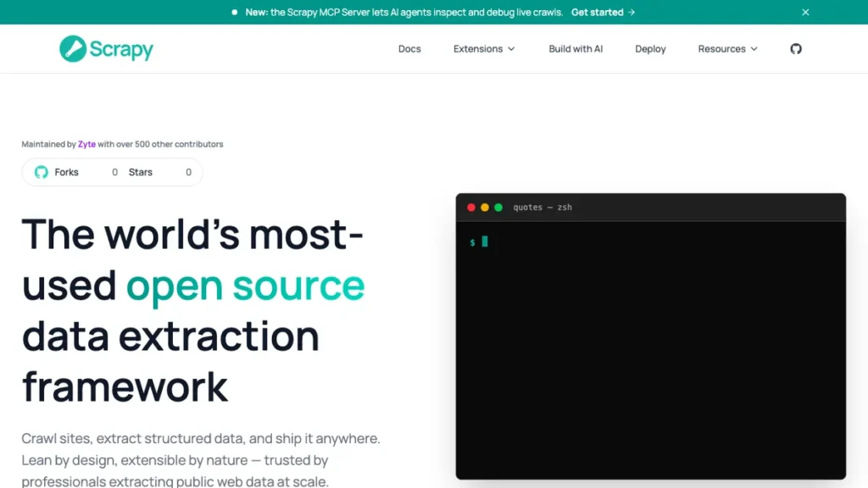Open the GitHub icon in the navigation bar
The image size is (868, 488).
coord(795,48)
